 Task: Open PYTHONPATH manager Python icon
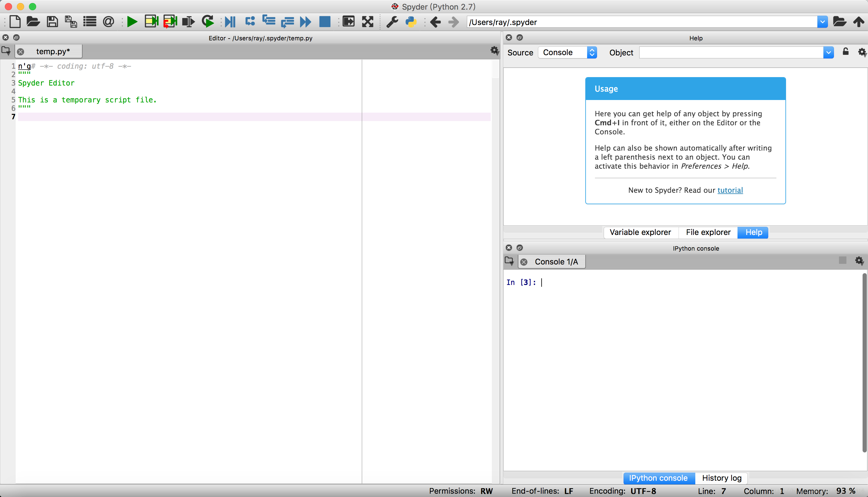click(x=411, y=22)
